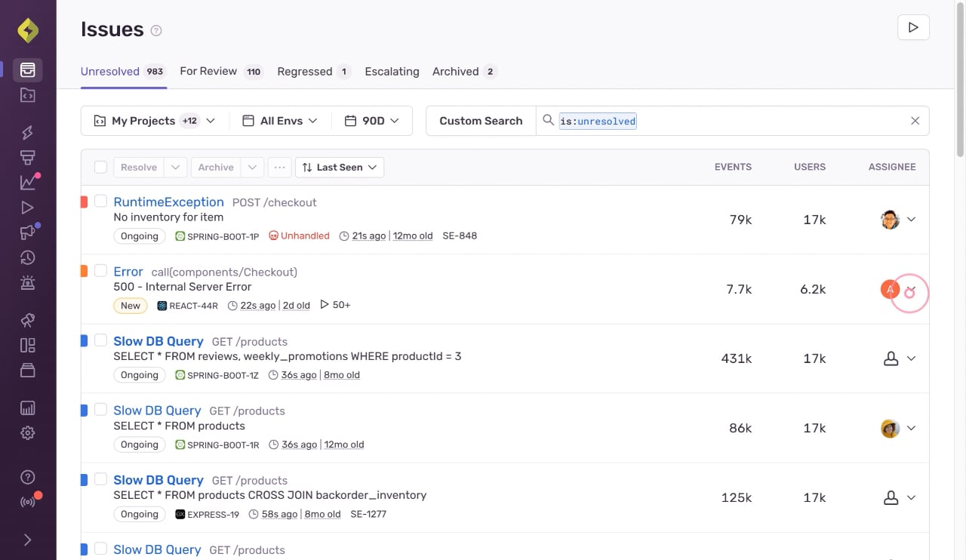Open the Performance lightning icon in sidebar
Image resolution: width=966 pixels, height=560 pixels.
point(28,133)
